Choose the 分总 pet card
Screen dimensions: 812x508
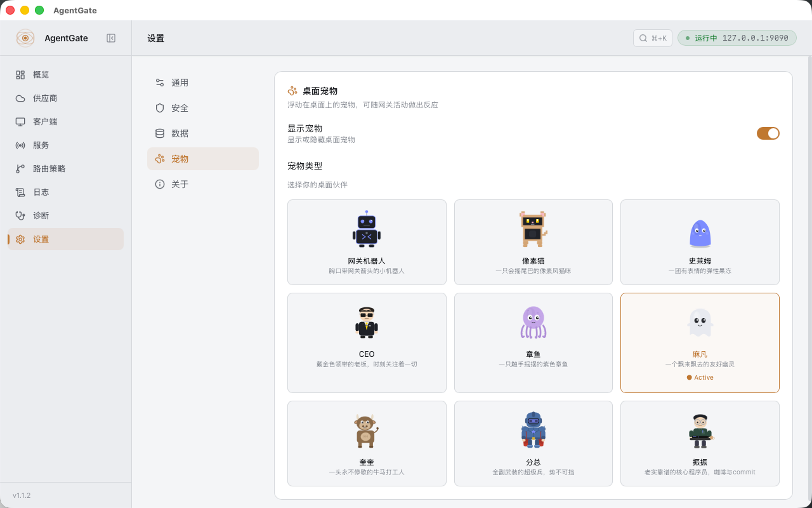click(x=534, y=444)
